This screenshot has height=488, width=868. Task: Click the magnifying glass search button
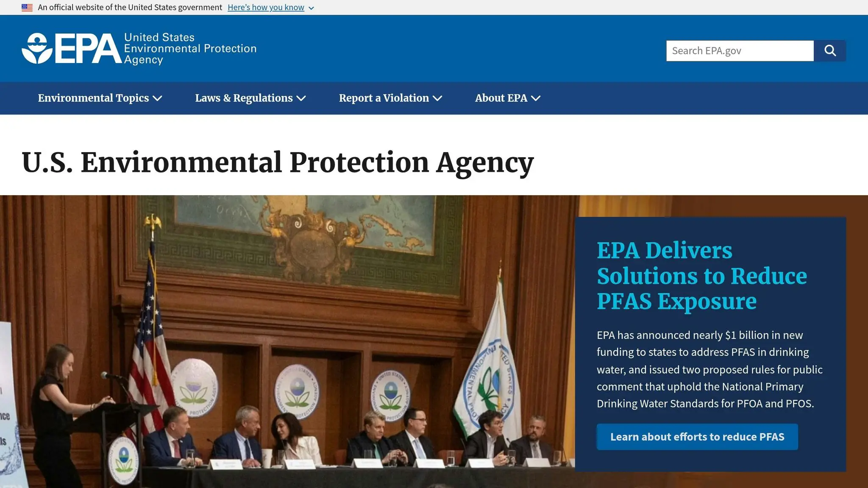pos(830,51)
